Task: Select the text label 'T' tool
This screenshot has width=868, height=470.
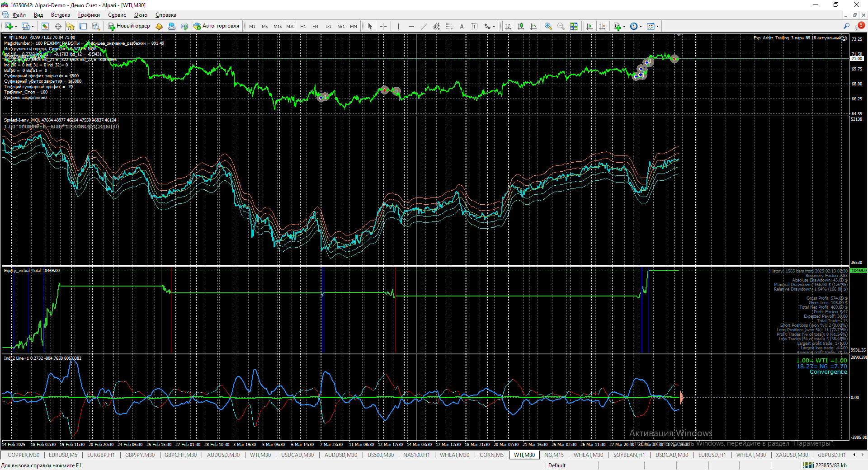Action: (x=474, y=26)
